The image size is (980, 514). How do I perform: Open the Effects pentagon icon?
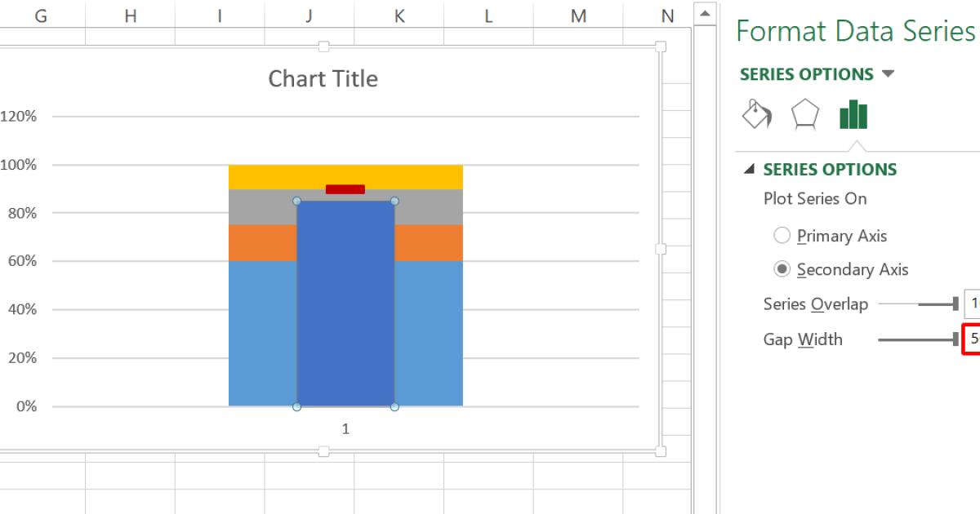click(x=805, y=114)
